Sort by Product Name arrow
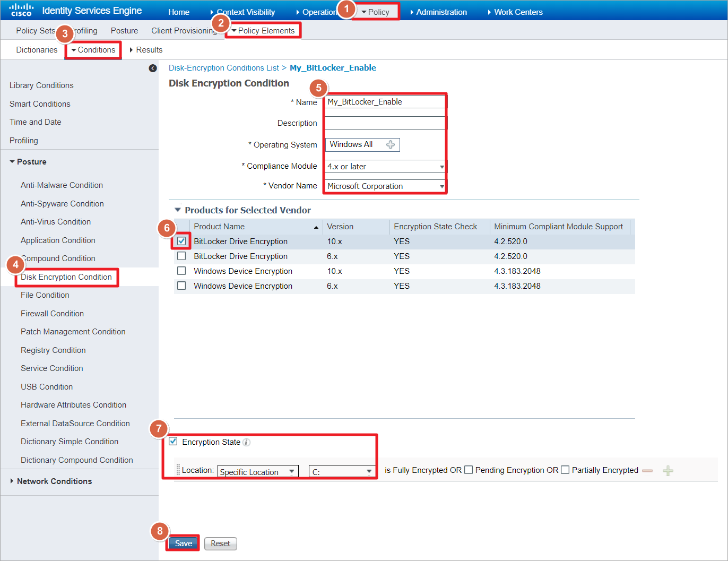The image size is (728, 561). (316, 227)
